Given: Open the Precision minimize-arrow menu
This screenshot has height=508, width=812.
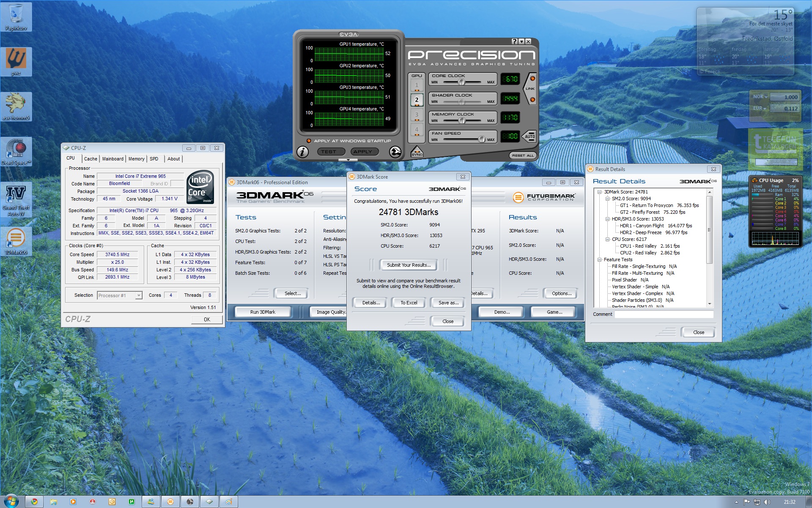Looking at the screenshot, I should tap(521, 41).
